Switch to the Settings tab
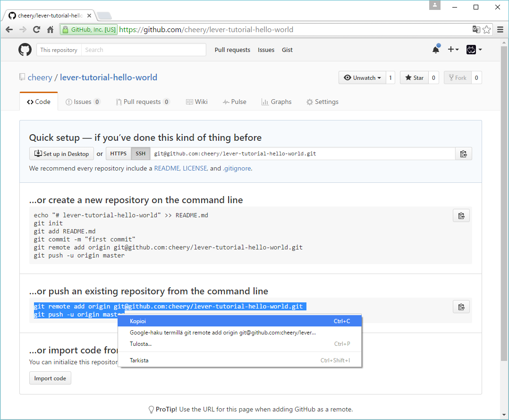Screen dimensions: 509x420 tap(322, 102)
